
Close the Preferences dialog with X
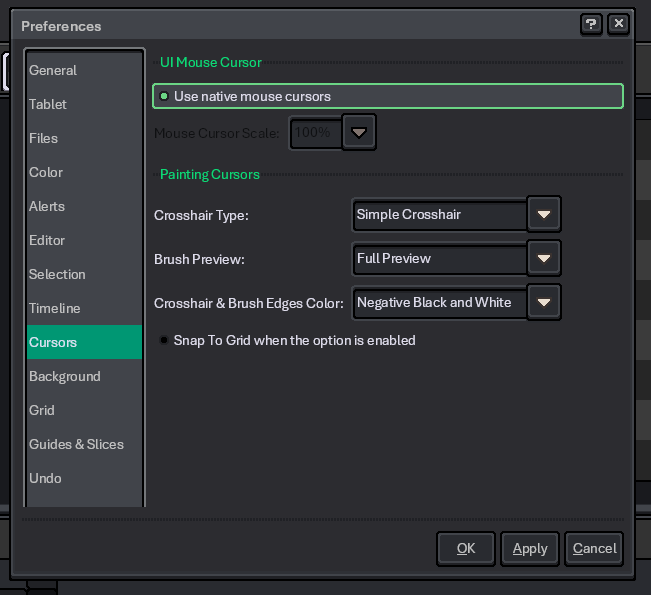618,24
